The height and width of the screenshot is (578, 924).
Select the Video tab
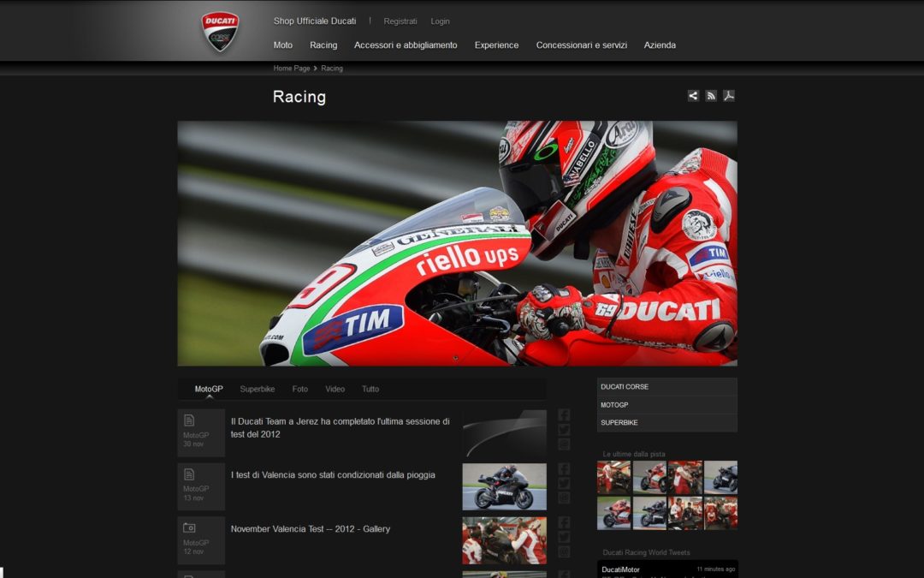(335, 389)
